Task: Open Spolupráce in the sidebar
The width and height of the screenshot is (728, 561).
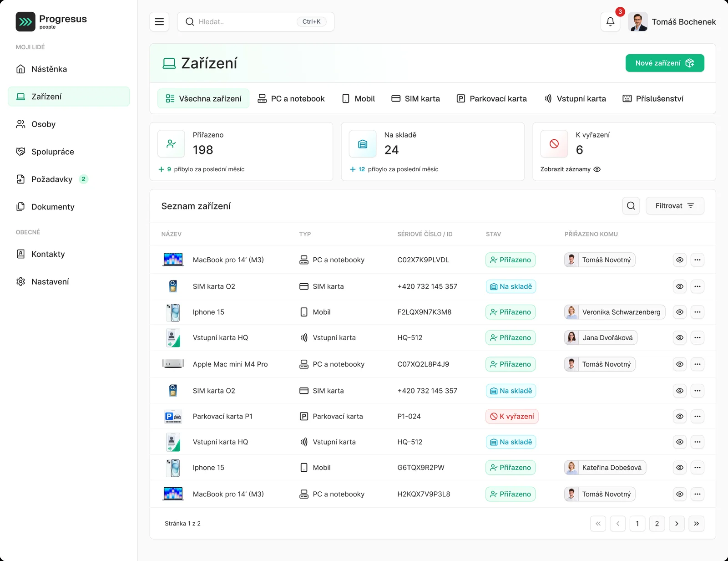Action: point(69,152)
